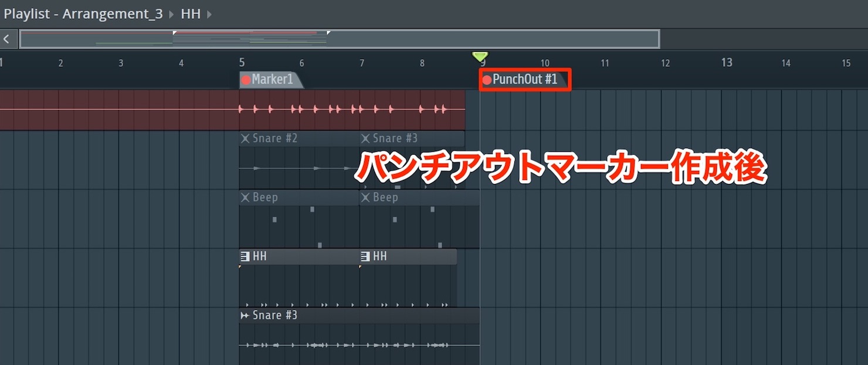Click the arrow after HH breadcrumb
Viewport: 868px width, 365px height.
[x=209, y=13]
